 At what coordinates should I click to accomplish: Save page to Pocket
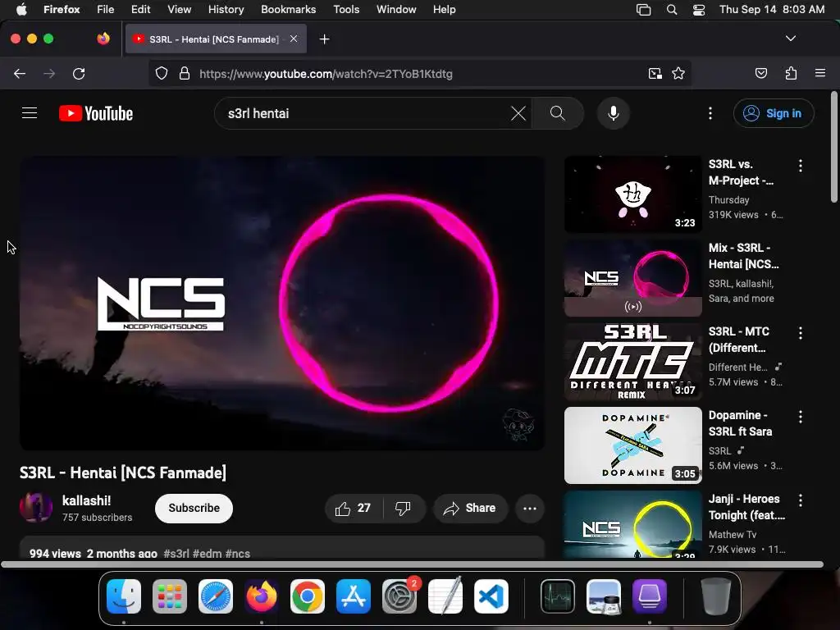coord(760,73)
